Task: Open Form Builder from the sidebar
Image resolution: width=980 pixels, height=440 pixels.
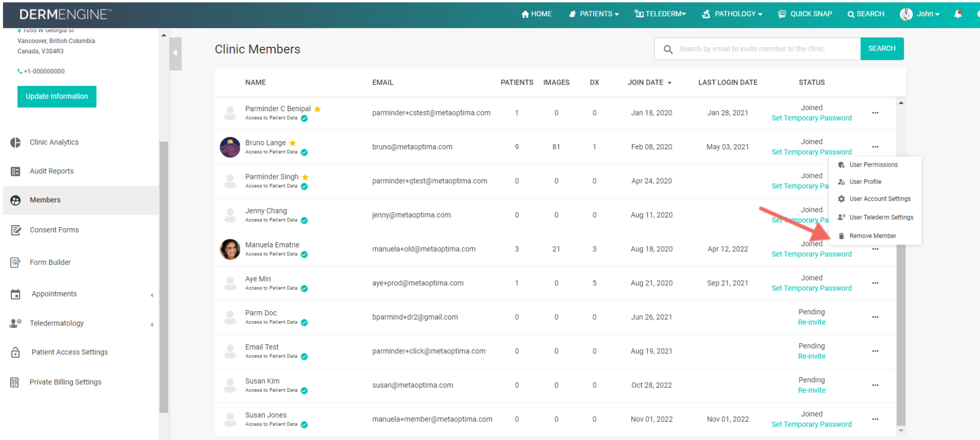Action: pyautogui.click(x=50, y=262)
